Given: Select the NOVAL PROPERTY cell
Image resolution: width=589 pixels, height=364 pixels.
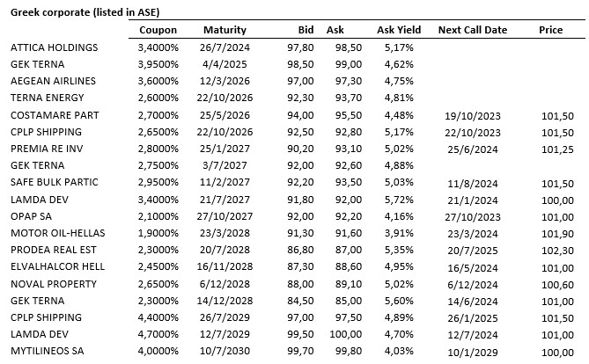Looking at the screenshot, I should pos(55,283).
